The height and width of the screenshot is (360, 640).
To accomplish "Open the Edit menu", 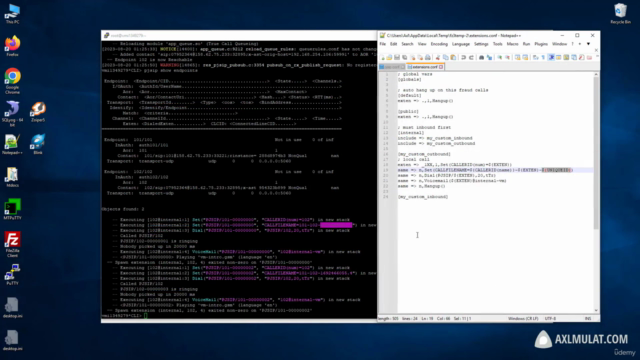I will click(393, 44).
